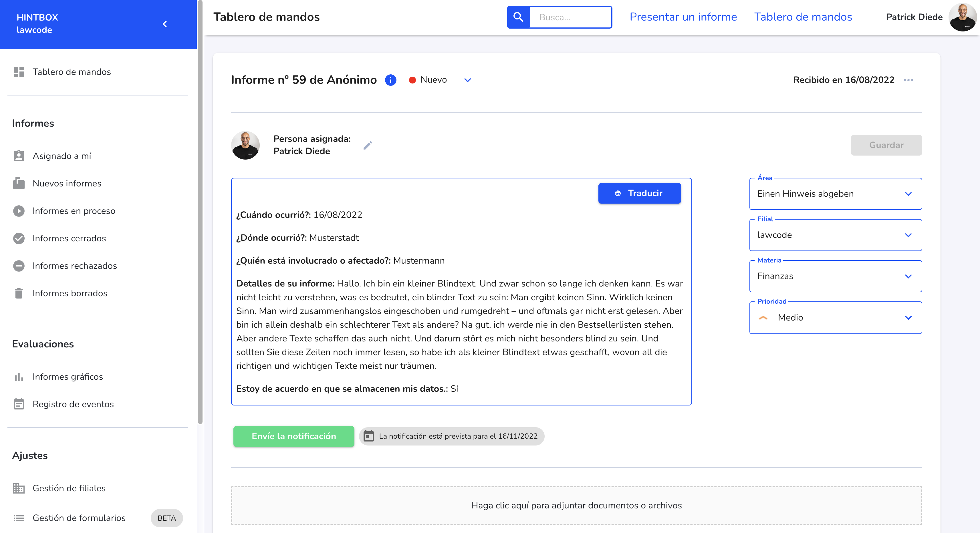
Task: Click the Informes cerrados checkmark icon
Action: pyautogui.click(x=19, y=238)
